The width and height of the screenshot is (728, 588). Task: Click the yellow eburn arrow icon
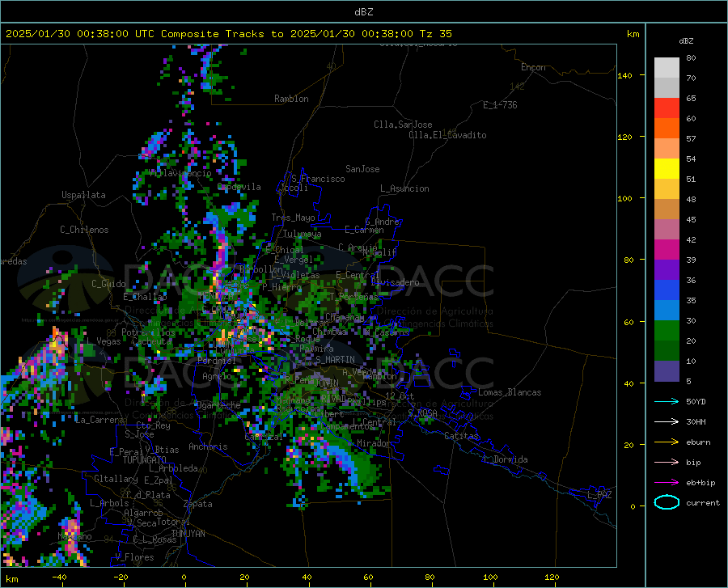coord(667,442)
